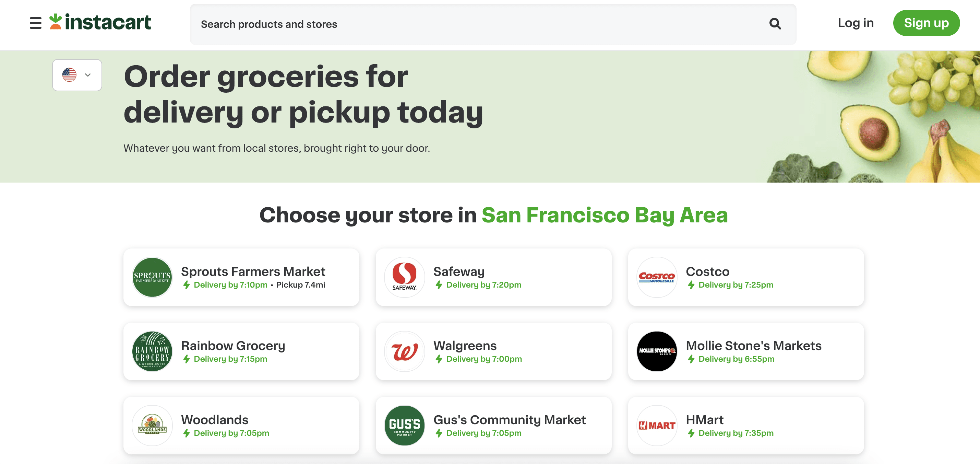Click the search magnifying glass icon
The width and height of the screenshot is (980, 464).
click(775, 24)
